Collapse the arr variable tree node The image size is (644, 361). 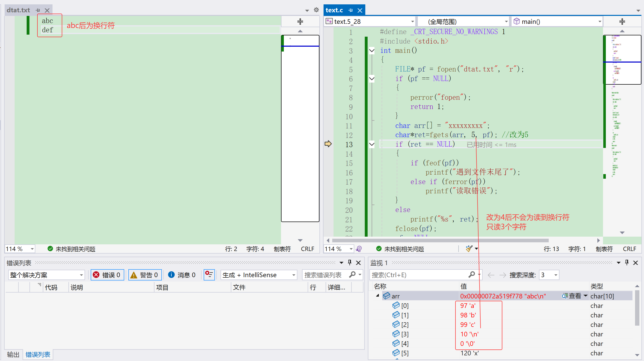click(377, 296)
